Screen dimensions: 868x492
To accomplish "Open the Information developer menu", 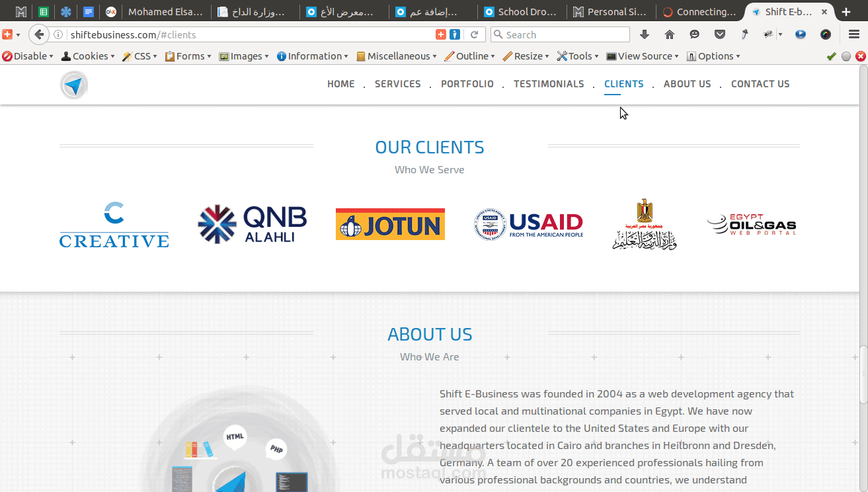I will 313,56.
